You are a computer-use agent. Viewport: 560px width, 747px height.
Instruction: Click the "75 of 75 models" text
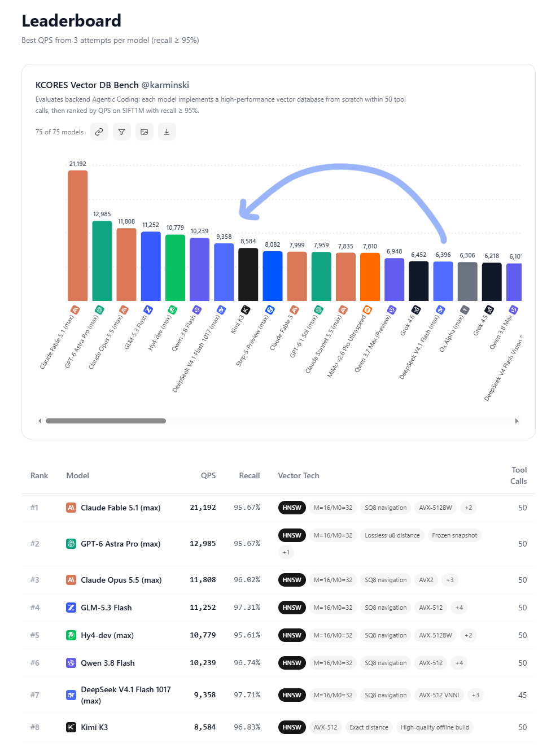59,132
